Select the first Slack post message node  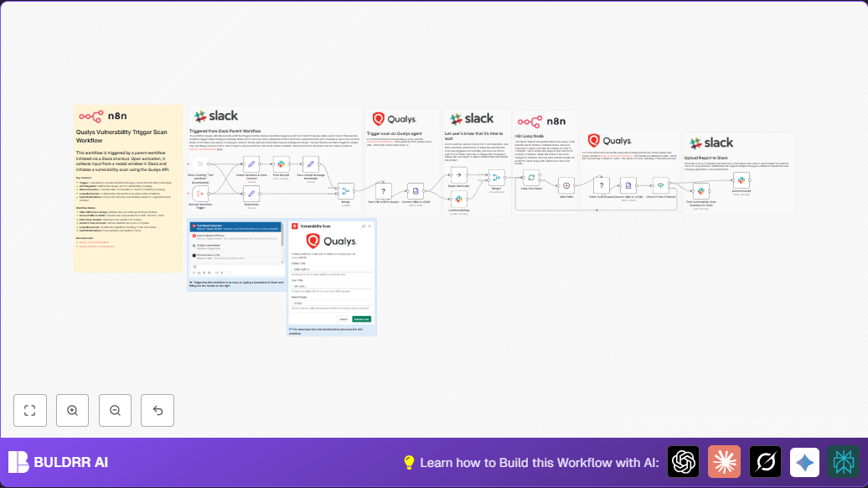[x=282, y=164]
